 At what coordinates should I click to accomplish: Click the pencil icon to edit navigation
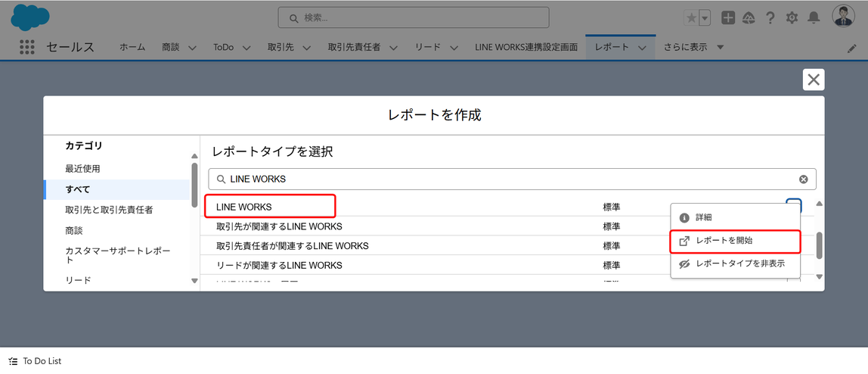pyautogui.click(x=851, y=48)
